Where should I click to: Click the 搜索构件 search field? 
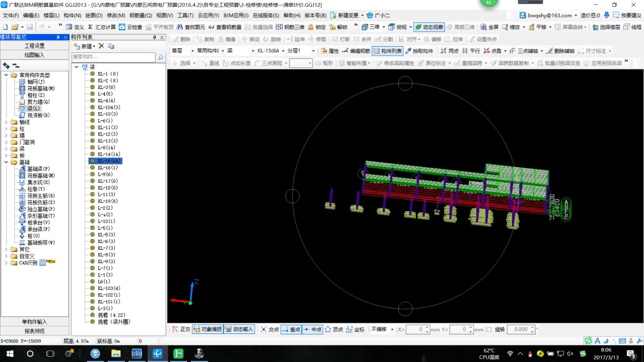click(114, 57)
